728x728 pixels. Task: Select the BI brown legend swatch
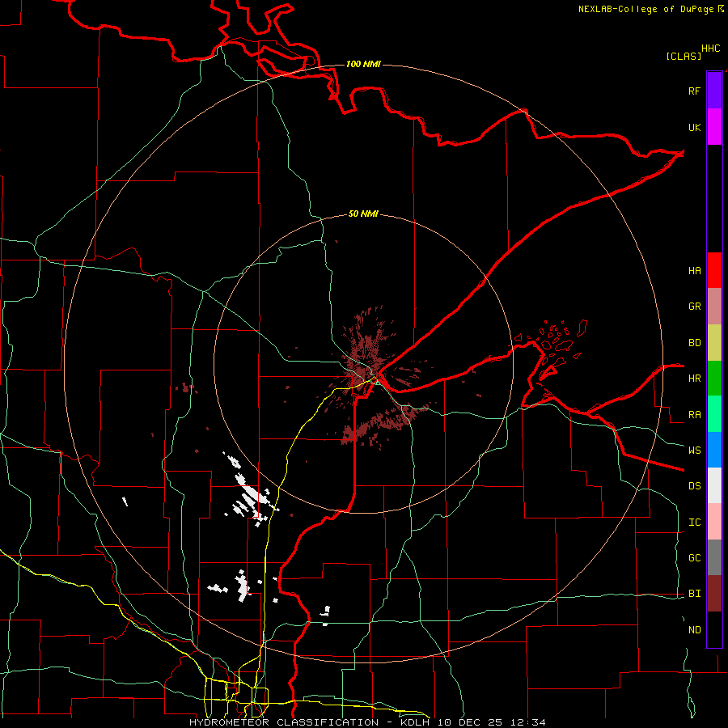pyautogui.click(x=714, y=594)
